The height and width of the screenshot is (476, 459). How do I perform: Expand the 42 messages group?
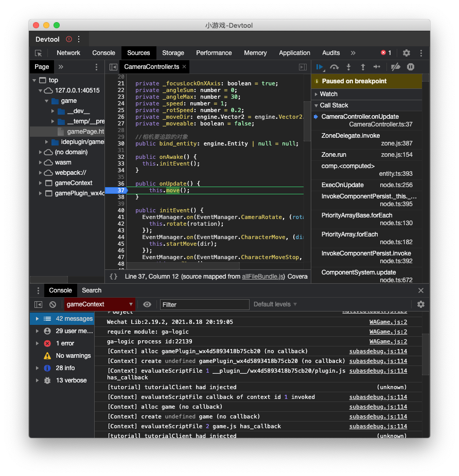pos(37,319)
